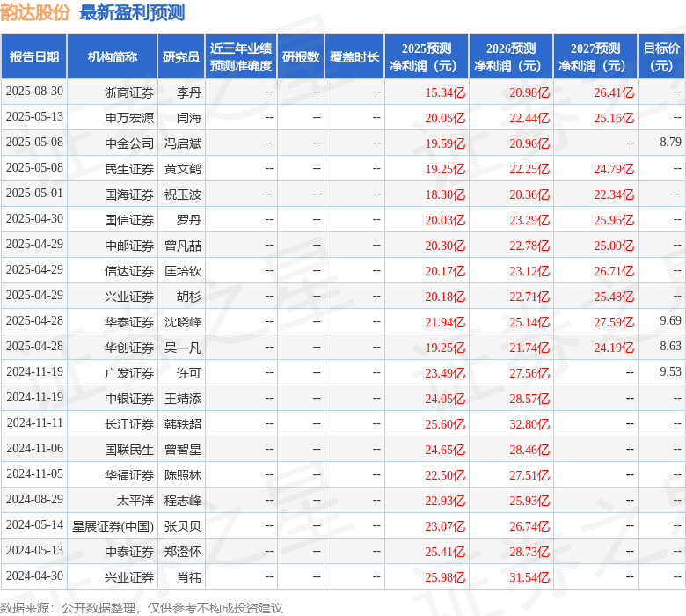Image resolution: width=686 pixels, height=616 pixels.
Task: Select analyst 冯启斌 in the table
Action: (182, 143)
